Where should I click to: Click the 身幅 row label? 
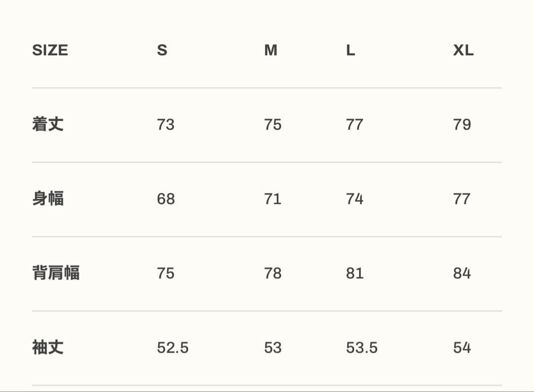tap(48, 199)
